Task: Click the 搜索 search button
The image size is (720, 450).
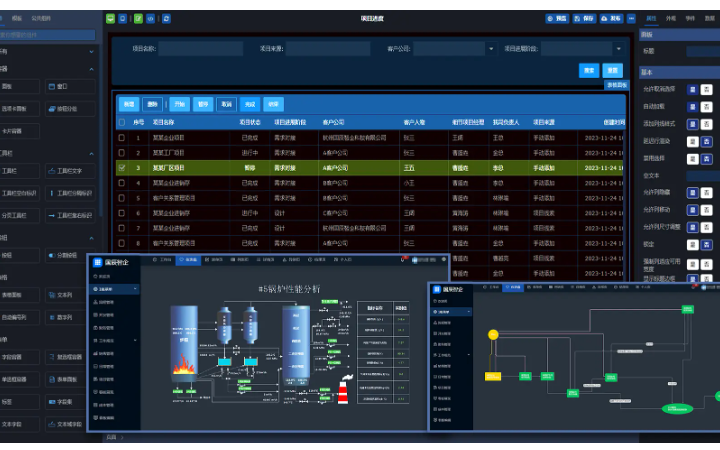Action: pyautogui.click(x=589, y=70)
